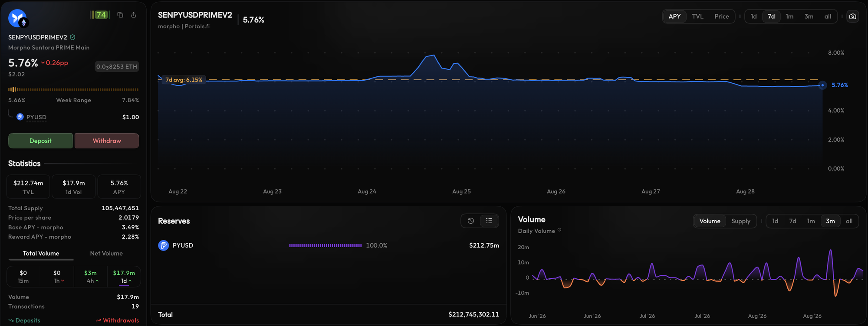Screen dimensions: 868x326
Task: Switch Reserves to the list view icon
Action: [x=489, y=221]
